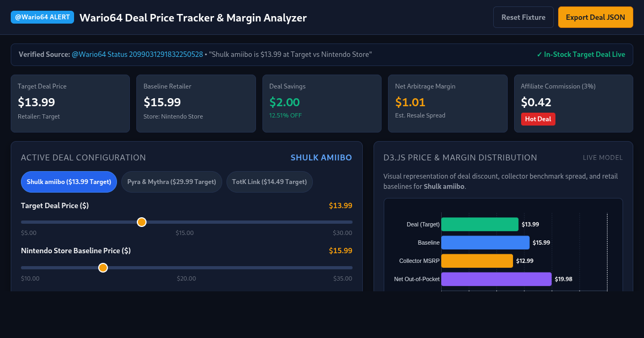This screenshot has height=338, width=644.
Task: Click the $35.00 maximum label of Baseline slider
Action: click(x=342, y=278)
